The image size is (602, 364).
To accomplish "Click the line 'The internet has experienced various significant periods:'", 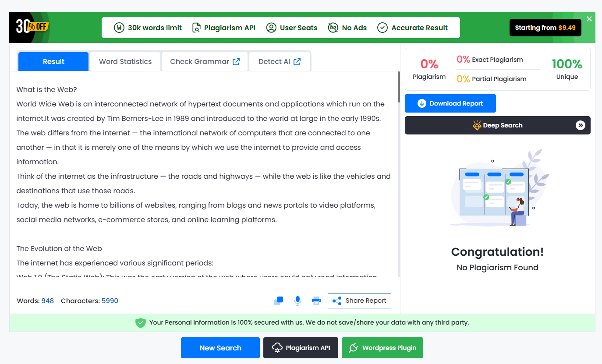I will [115, 263].
